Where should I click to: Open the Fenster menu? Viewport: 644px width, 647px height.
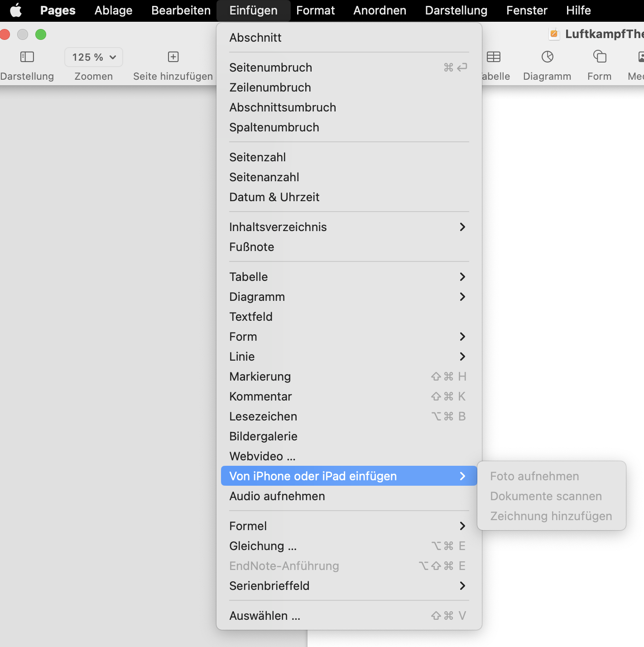click(527, 10)
